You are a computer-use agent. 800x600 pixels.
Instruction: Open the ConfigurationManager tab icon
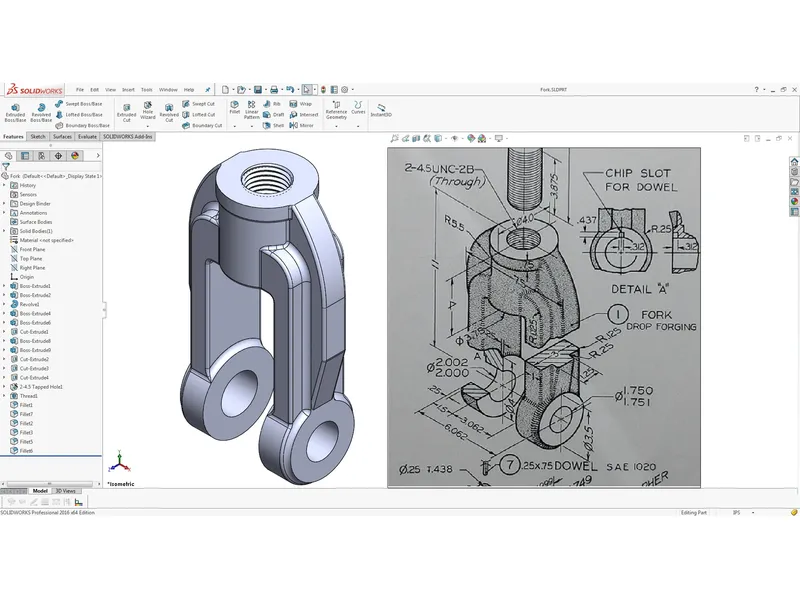click(40, 156)
